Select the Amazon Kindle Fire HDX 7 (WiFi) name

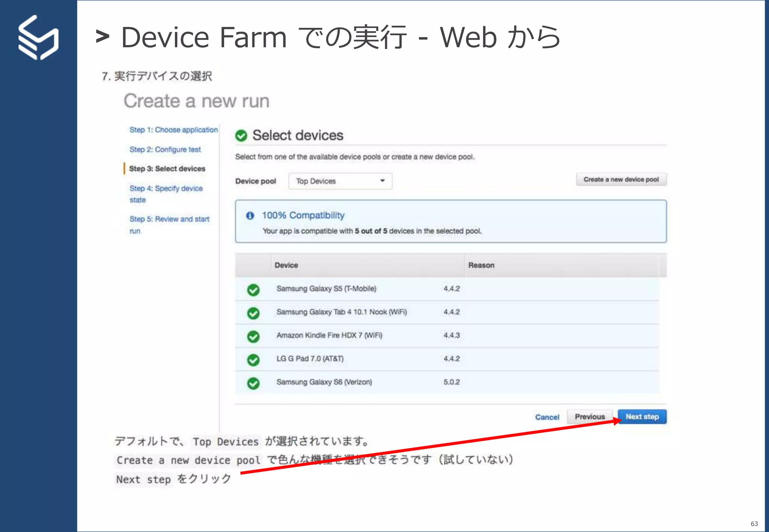329,335
